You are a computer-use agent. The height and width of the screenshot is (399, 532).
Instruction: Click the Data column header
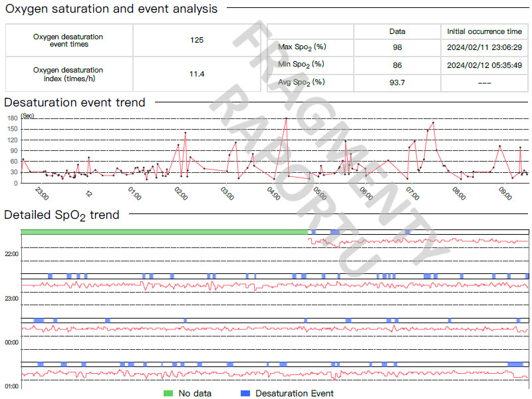tap(396, 32)
